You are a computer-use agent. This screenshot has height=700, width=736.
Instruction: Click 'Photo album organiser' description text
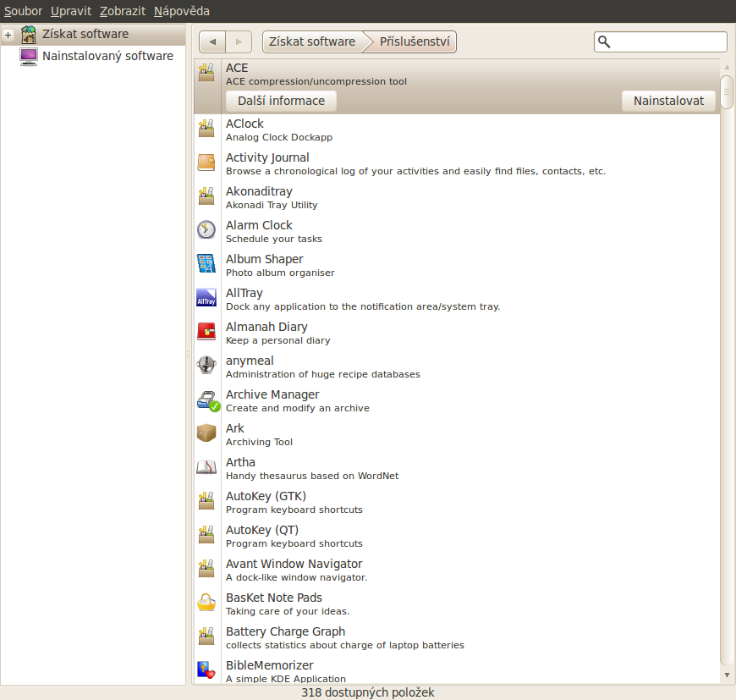coord(280,273)
